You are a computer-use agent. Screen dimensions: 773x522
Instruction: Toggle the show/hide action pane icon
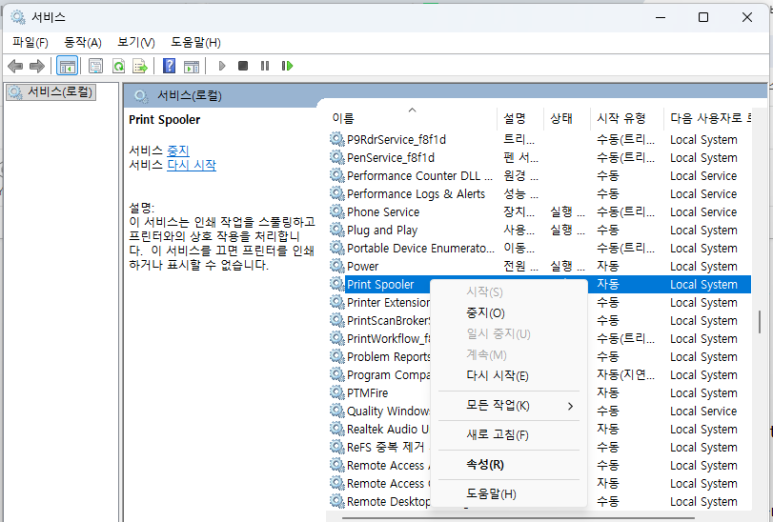tap(191, 66)
